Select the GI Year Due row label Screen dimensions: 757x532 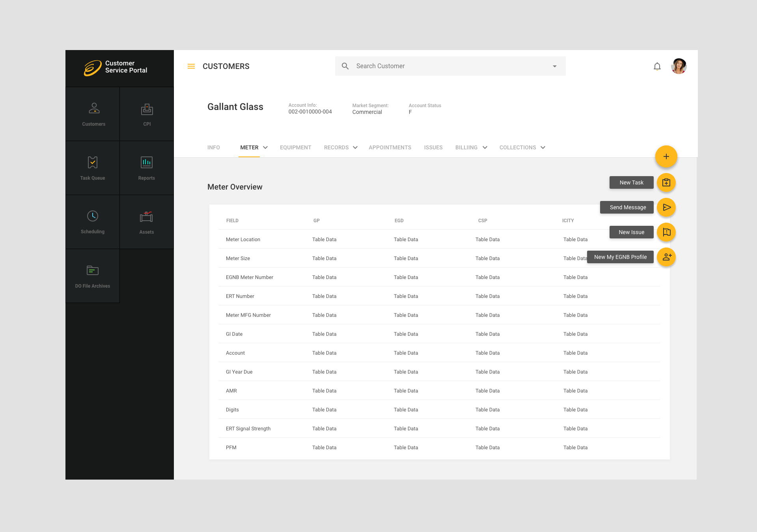239,372
